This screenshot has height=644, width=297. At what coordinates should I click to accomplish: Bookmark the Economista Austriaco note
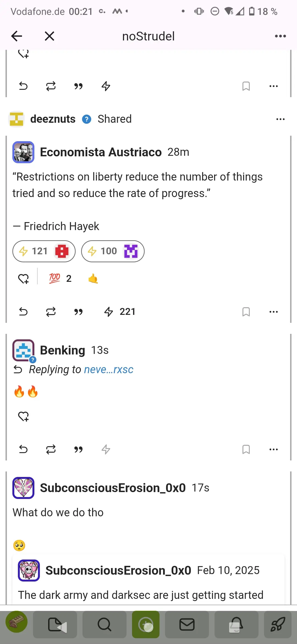(x=246, y=312)
